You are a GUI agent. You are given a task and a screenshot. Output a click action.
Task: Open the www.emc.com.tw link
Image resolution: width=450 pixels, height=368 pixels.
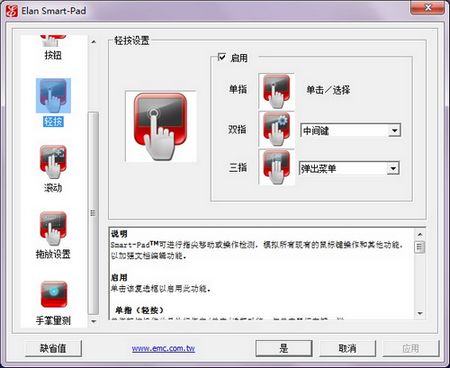tap(163, 348)
